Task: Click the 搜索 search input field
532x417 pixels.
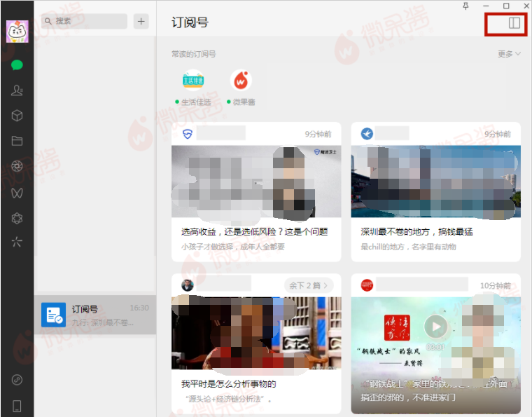Action: click(x=84, y=21)
